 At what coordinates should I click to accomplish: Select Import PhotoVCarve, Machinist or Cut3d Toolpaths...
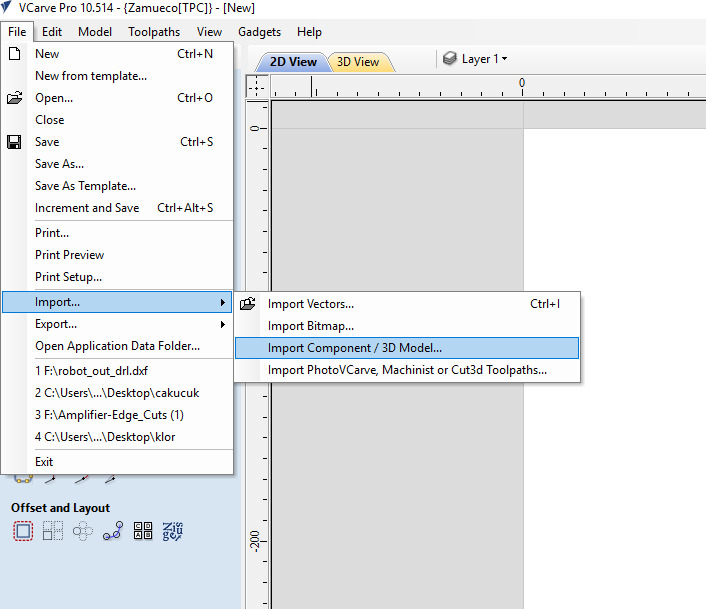[407, 370]
